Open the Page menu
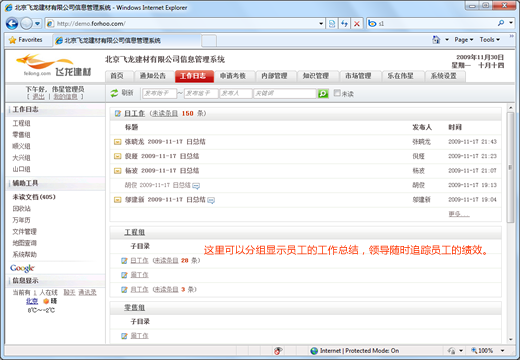 (x=464, y=40)
